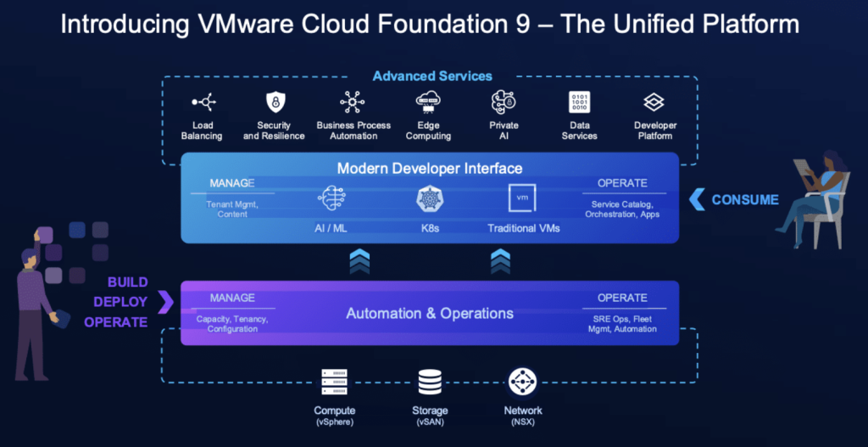Image resolution: width=868 pixels, height=447 pixels.
Task: Select the Security and Resilience shield icon
Action: click(x=274, y=102)
